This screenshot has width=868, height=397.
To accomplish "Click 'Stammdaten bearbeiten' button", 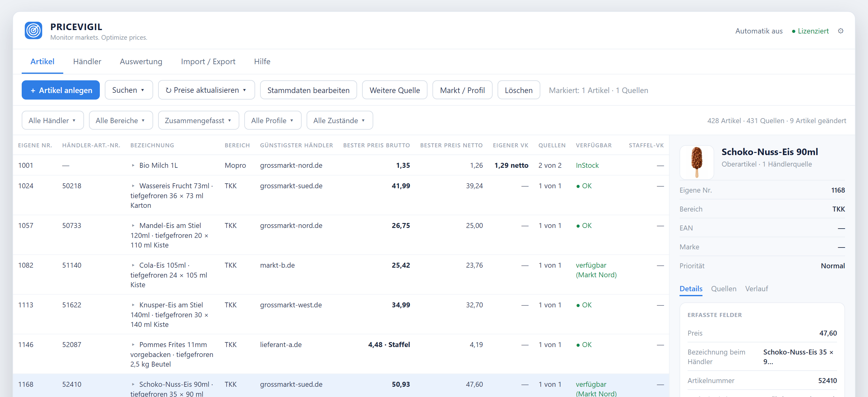I will [308, 90].
